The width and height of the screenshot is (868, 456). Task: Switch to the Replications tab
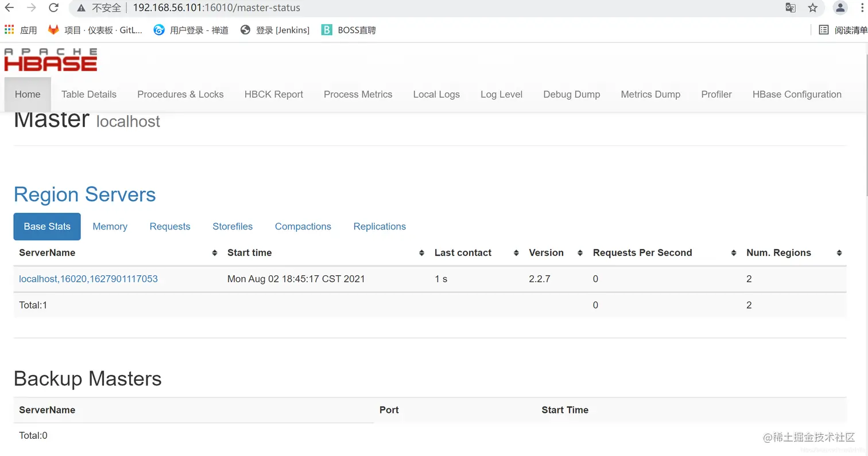coord(379,227)
